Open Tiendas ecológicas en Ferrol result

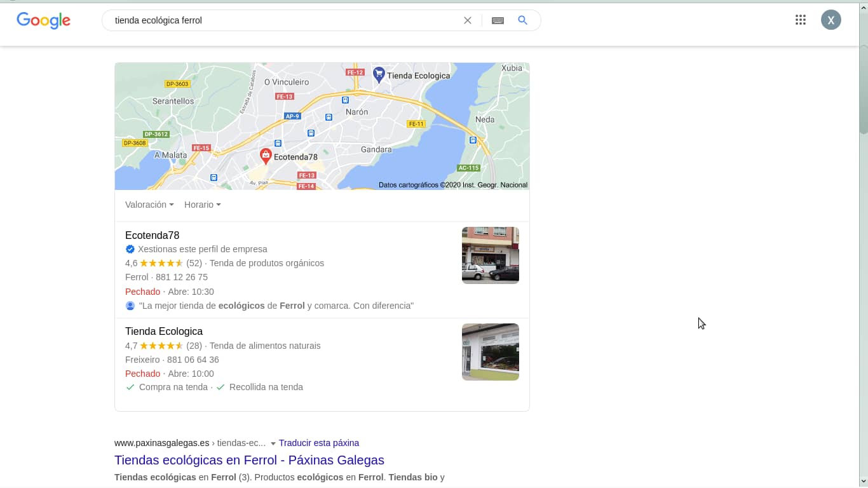click(249, 460)
